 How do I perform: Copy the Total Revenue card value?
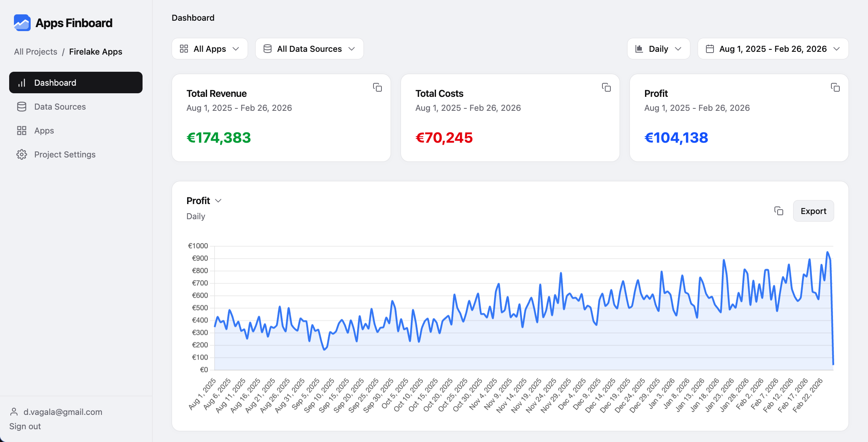point(377,87)
